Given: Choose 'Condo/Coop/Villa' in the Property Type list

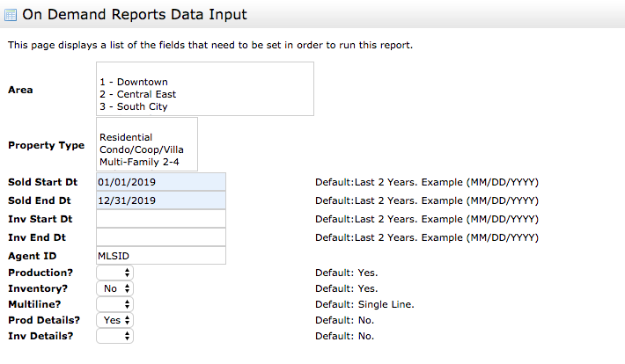Looking at the screenshot, I should 142,149.
